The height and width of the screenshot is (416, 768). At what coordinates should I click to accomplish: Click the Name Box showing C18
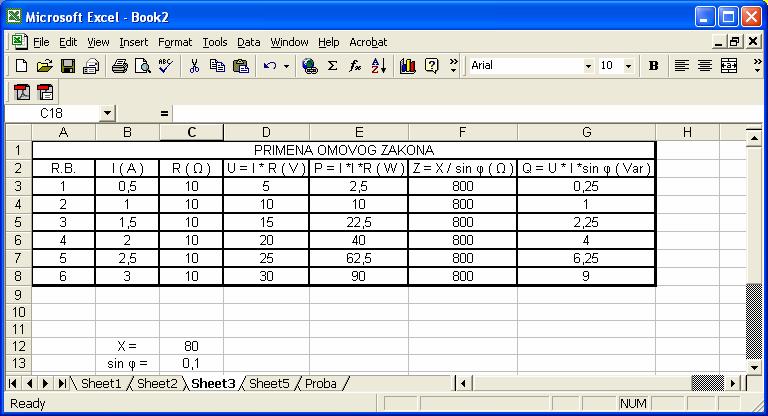(x=52, y=114)
